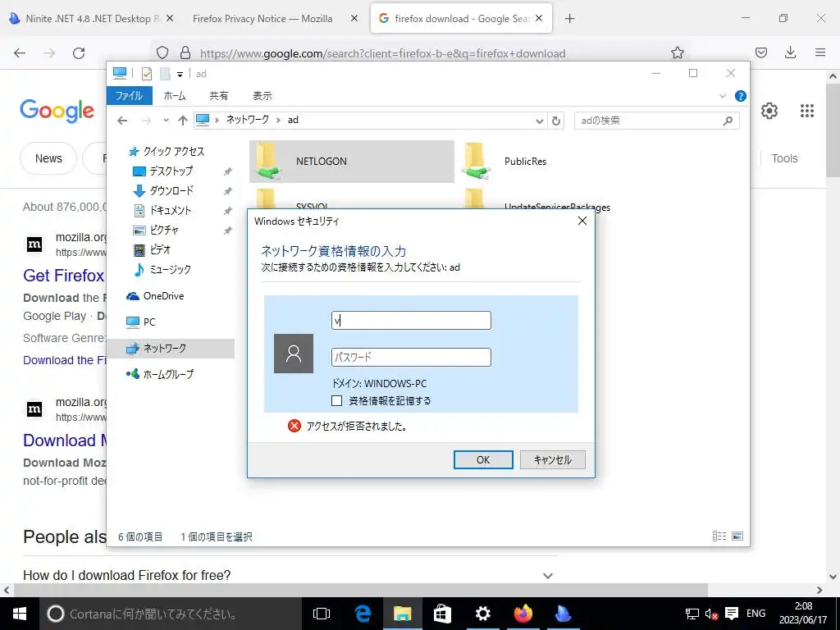Switch to Firefox on taskbar
The image size is (840, 630).
point(523,614)
